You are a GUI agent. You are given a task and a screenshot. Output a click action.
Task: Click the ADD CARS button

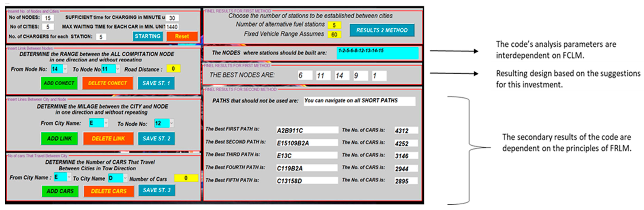click(x=60, y=191)
